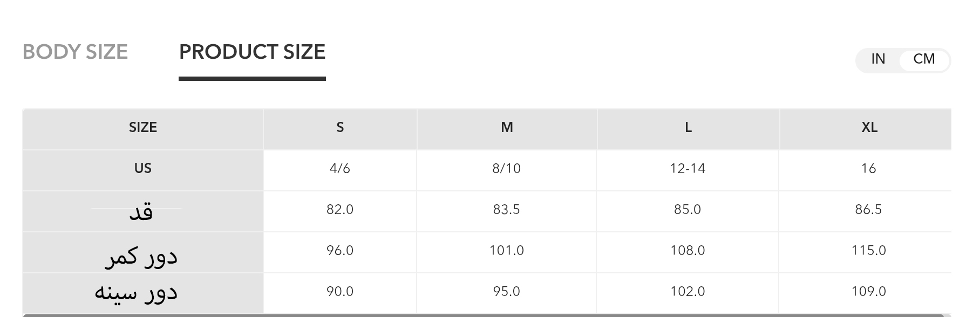This screenshot has width=980, height=317.
Task: Click the US row label
Action: click(143, 169)
